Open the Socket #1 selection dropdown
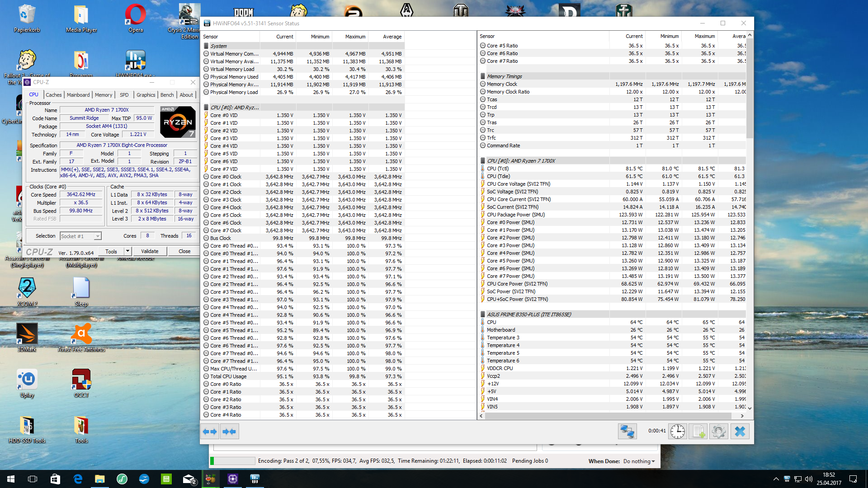The height and width of the screenshot is (488, 868). (80, 236)
